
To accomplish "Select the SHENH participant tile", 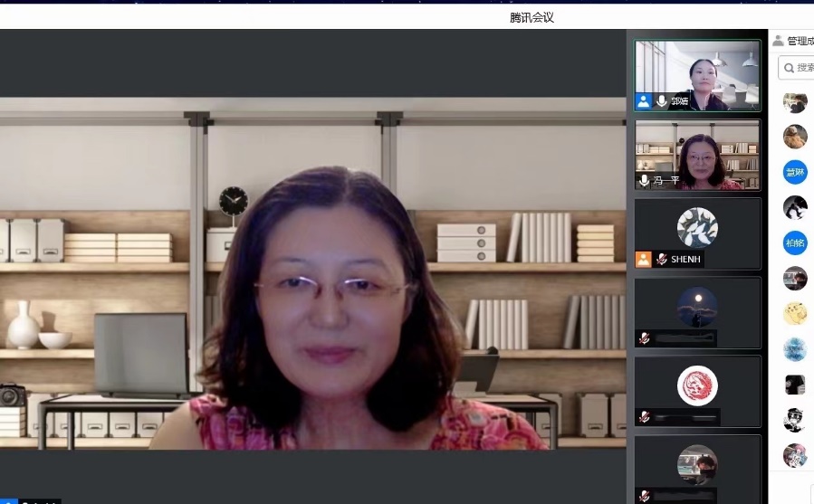I will [697, 232].
